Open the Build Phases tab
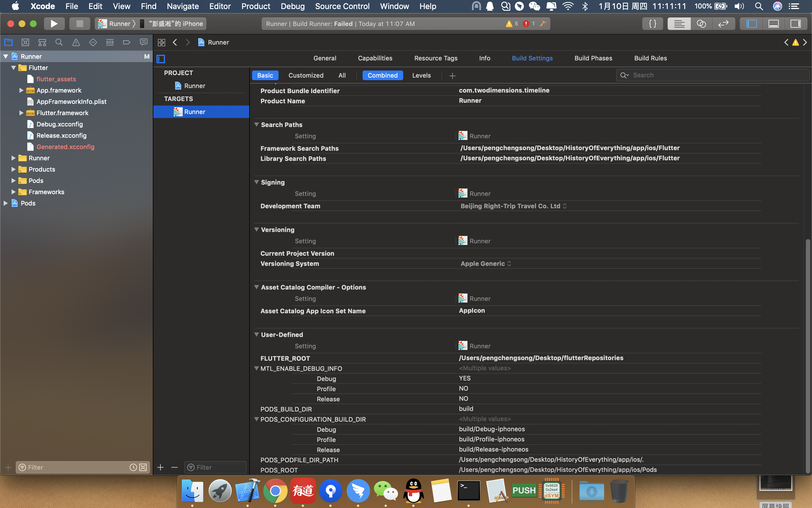The image size is (812, 508). (593, 58)
